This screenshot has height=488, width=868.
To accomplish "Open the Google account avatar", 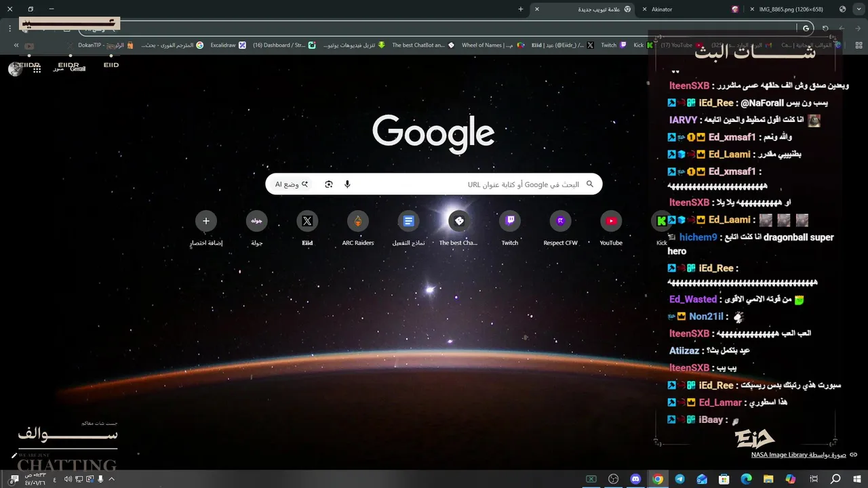I will (15, 68).
